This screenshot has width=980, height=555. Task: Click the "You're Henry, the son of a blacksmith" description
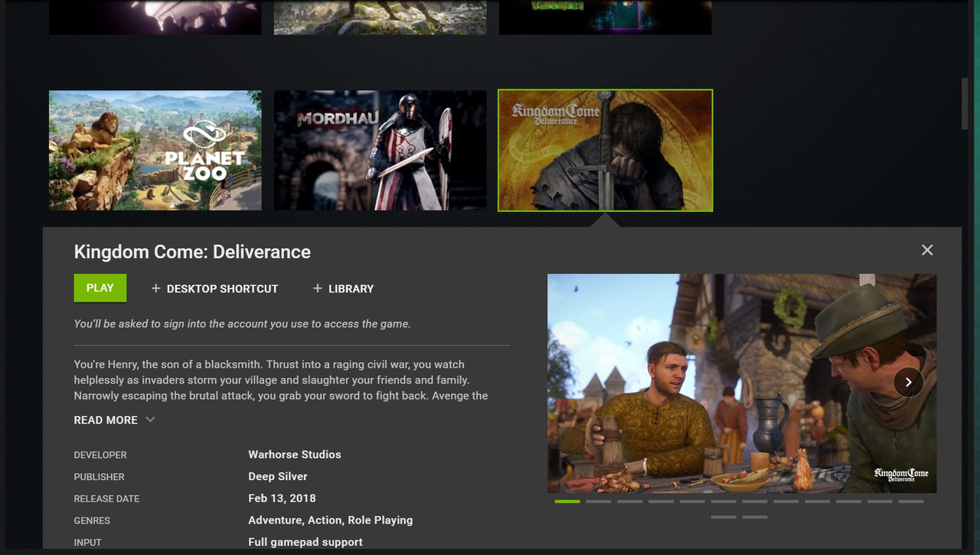[281, 380]
